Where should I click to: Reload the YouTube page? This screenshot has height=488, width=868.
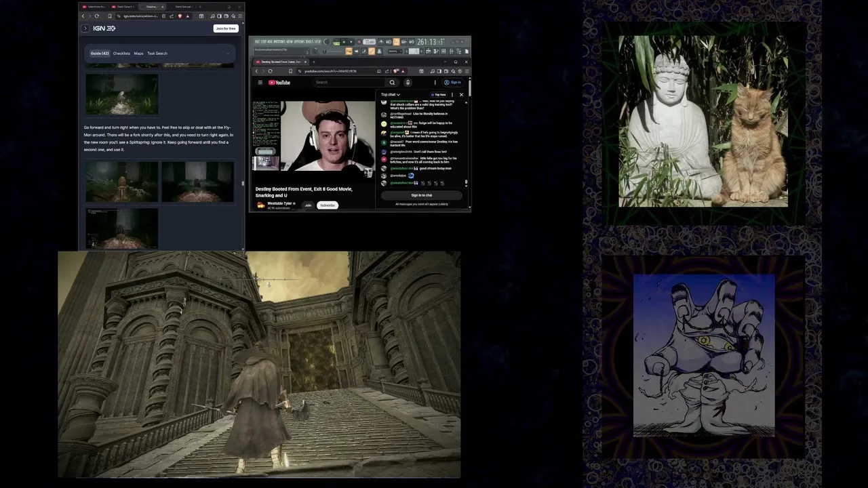[x=271, y=71]
